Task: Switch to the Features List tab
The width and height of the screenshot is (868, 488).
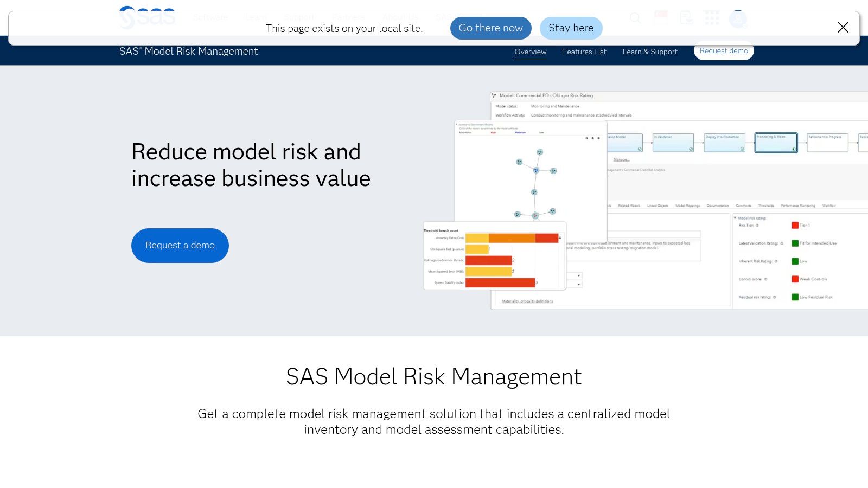Action: click(x=584, y=52)
